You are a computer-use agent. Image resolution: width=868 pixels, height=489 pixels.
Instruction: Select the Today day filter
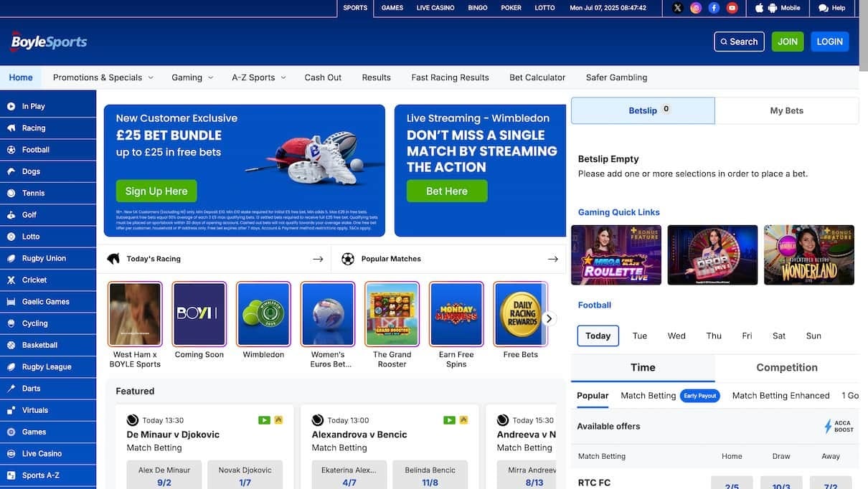coord(598,336)
